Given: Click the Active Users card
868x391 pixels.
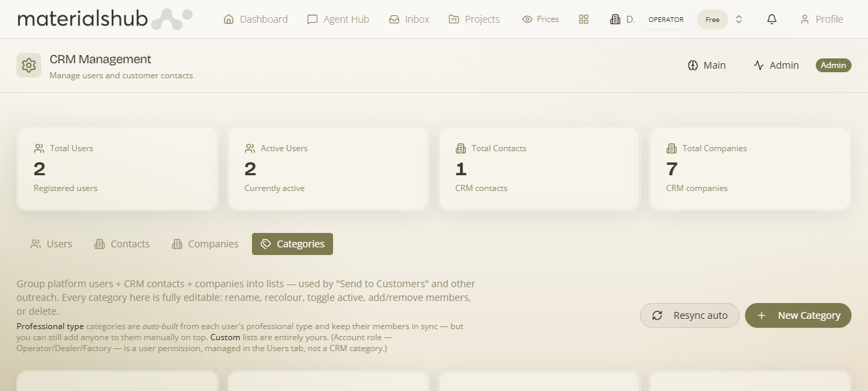Looking at the screenshot, I should coord(328,168).
